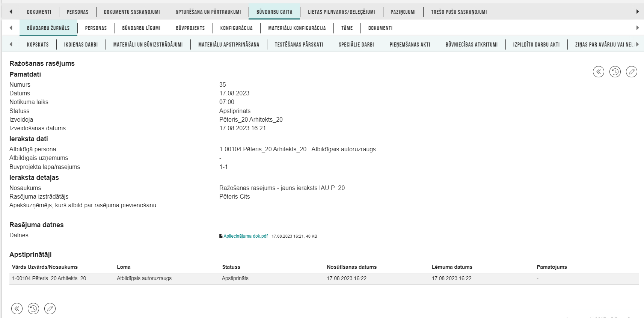
Task: Click Nosaukums value Ražošanas rasējums - jauns ieraksts
Action: point(282,188)
